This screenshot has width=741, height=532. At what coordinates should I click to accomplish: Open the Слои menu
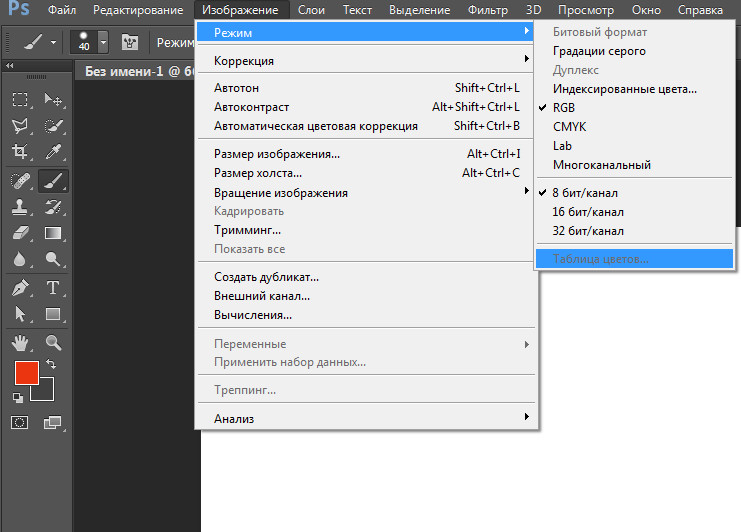click(311, 9)
